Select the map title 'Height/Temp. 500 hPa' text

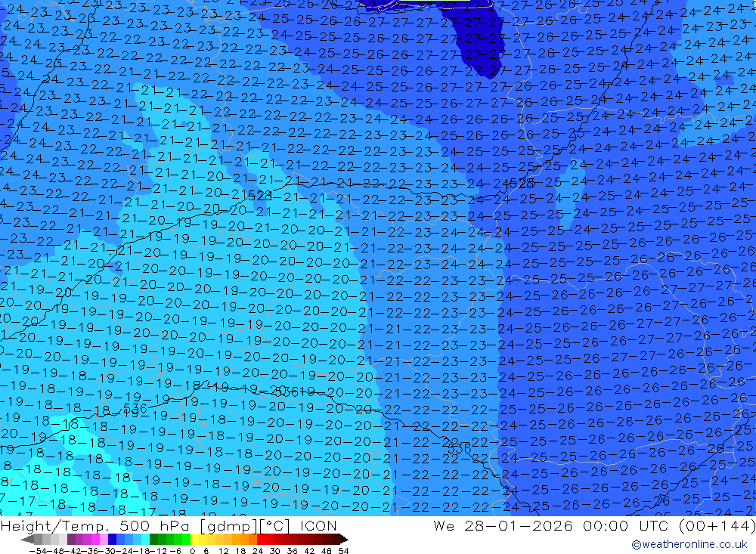95,525
